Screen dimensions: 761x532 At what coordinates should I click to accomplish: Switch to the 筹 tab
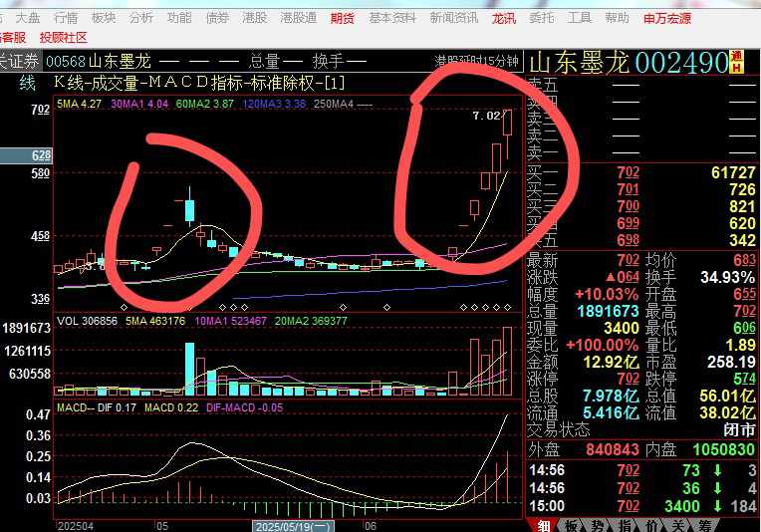point(704,526)
